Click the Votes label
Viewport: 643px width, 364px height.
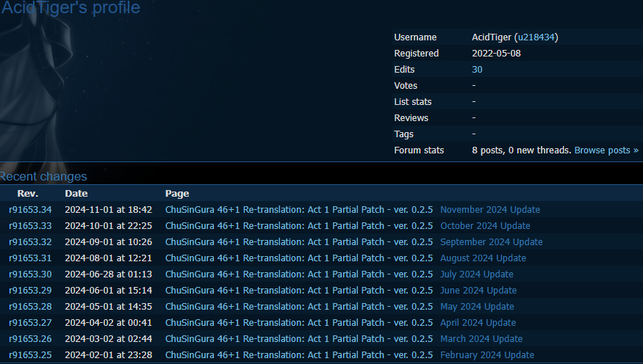[x=406, y=86]
